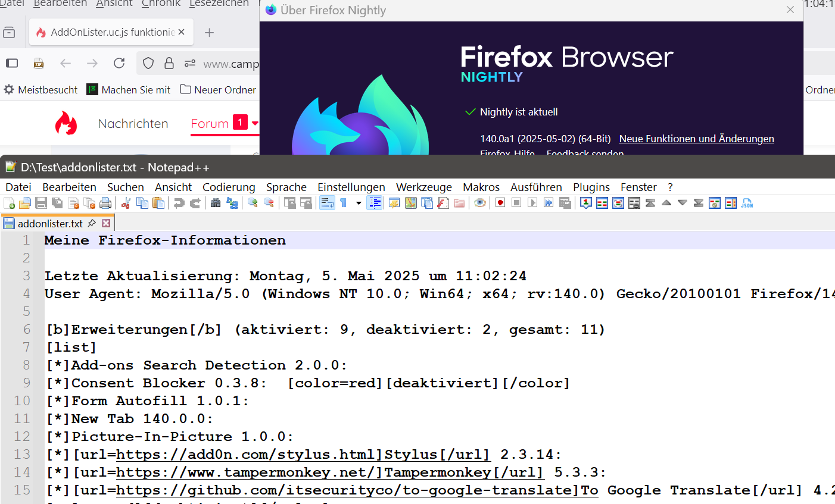Click the JSON viewer plugin icon
The image size is (835, 504).
click(x=747, y=203)
